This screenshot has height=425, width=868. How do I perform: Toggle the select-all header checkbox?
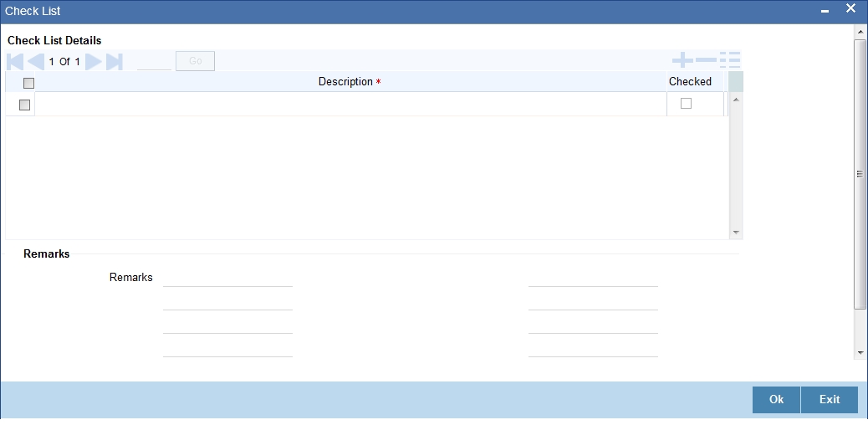tap(28, 83)
